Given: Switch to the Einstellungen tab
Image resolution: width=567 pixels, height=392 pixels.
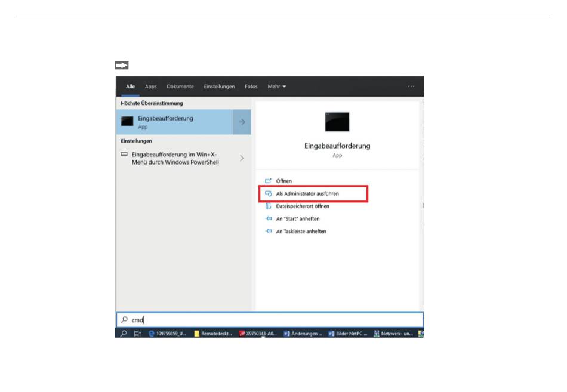Looking at the screenshot, I should 219,87.
